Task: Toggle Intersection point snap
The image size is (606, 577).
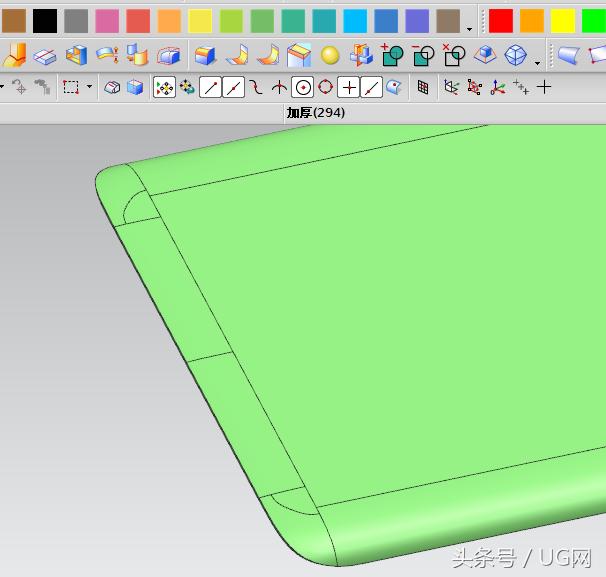Action: coord(279,87)
